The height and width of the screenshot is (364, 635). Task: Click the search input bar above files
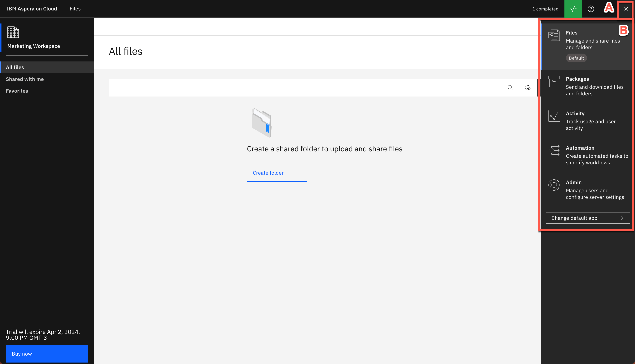(300, 88)
